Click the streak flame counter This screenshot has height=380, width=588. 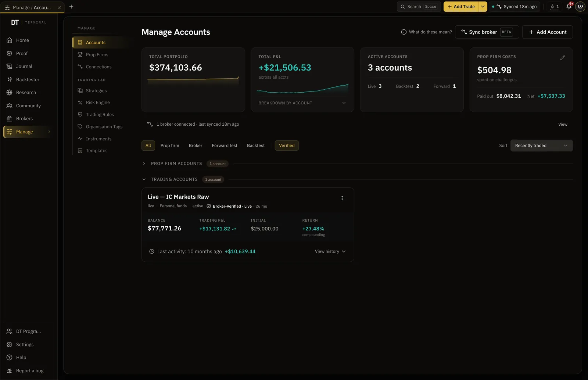pos(555,7)
